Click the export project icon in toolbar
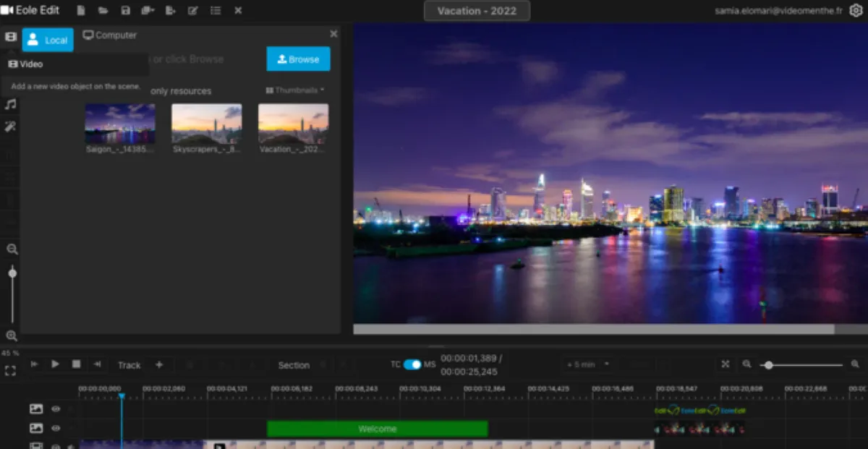 (x=171, y=11)
